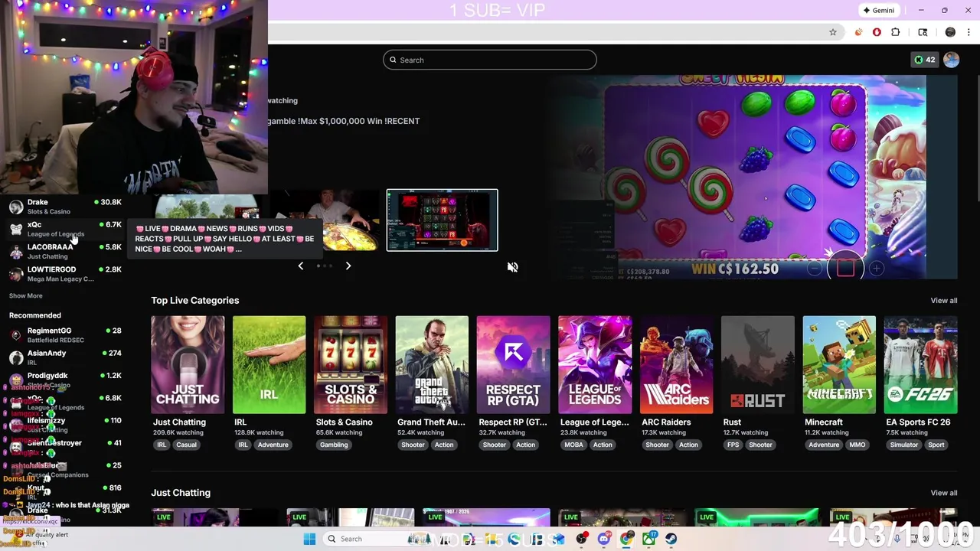This screenshot has width=980, height=551.
Task: Open Kick points balance showing 42
Action: click(925, 60)
